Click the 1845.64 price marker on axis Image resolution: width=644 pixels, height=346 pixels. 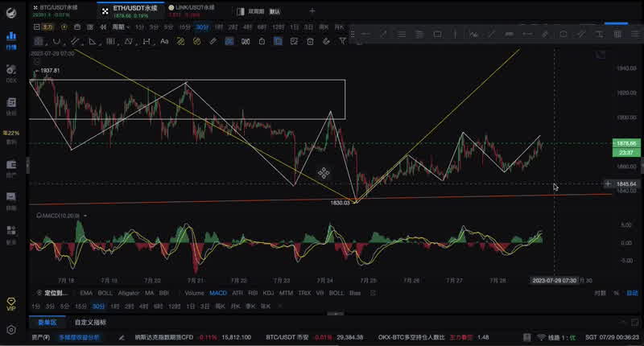(625, 184)
